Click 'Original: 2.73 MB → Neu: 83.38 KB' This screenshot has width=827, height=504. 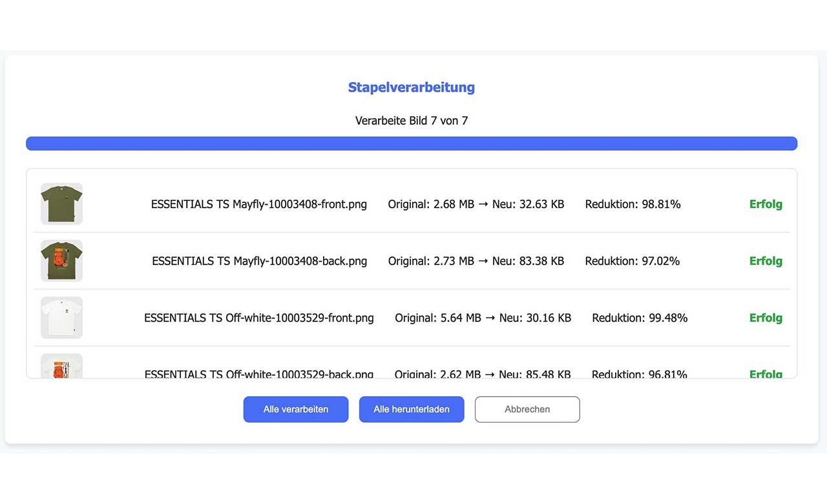[476, 261]
